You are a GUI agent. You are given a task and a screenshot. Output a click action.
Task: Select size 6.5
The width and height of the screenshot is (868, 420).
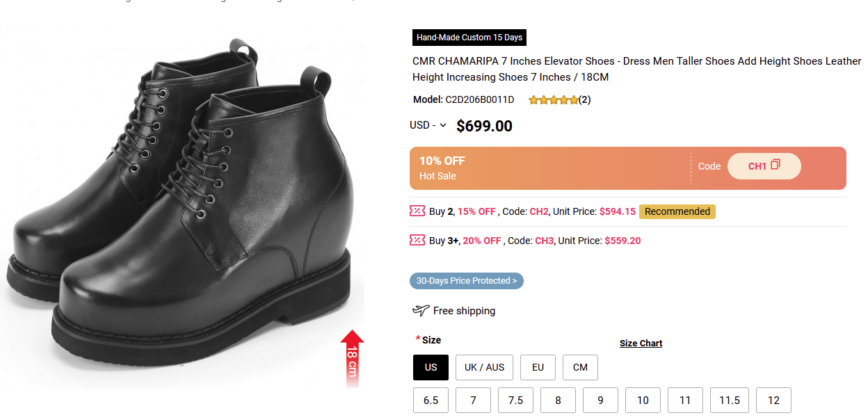click(431, 401)
